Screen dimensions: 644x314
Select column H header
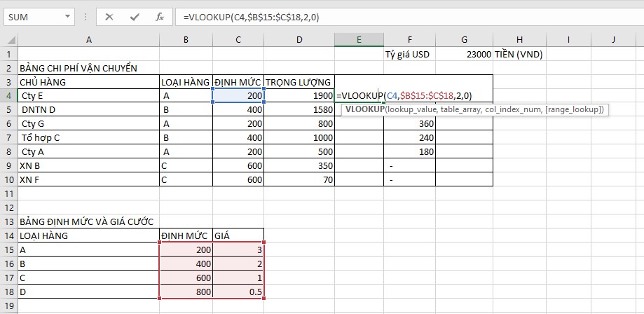pos(519,40)
